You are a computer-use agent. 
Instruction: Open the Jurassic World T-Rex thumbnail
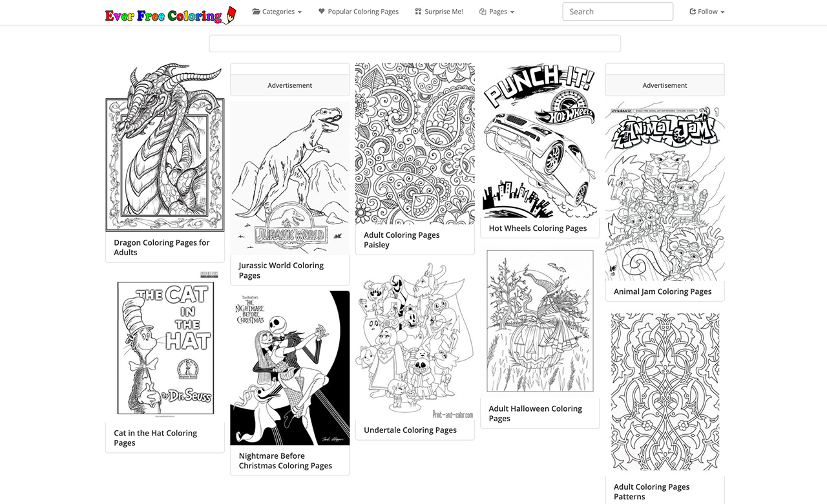coord(290,178)
